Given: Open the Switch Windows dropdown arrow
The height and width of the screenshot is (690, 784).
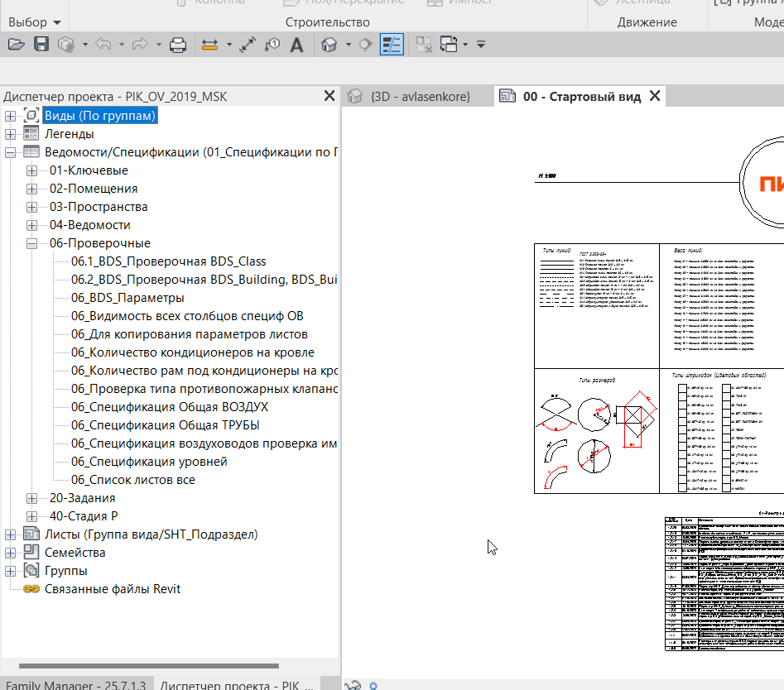Looking at the screenshot, I should (465, 45).
